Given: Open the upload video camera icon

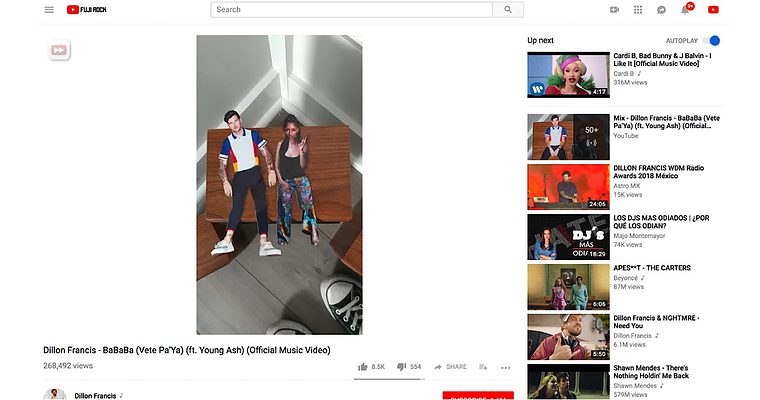Looking at the screenshot, I should (x=614, y=10).
